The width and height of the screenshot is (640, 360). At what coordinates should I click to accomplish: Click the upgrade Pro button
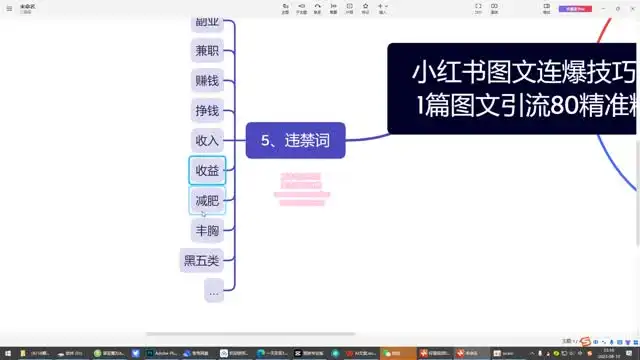coord(575,9)
